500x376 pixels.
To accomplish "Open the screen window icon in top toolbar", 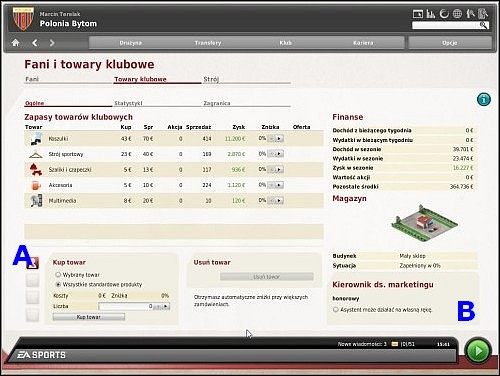I will pyautogui.click(x=418, y=14).
